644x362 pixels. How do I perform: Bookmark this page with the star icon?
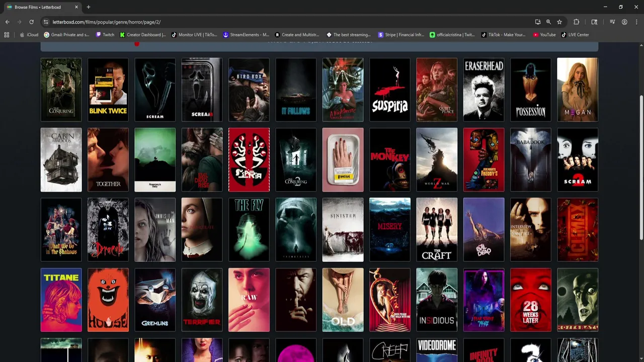(559, 22)
